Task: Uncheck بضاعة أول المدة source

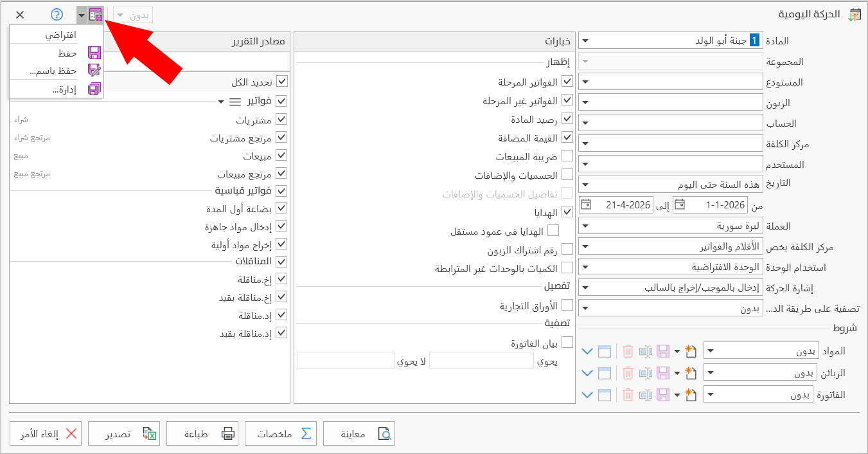Action: click(281, 208)
